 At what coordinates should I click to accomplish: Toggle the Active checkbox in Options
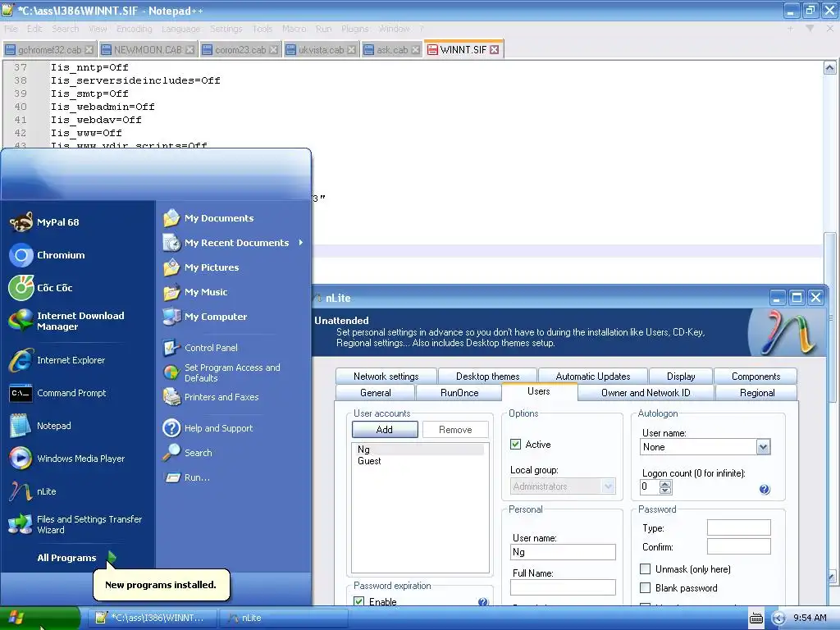click(515, 444)
